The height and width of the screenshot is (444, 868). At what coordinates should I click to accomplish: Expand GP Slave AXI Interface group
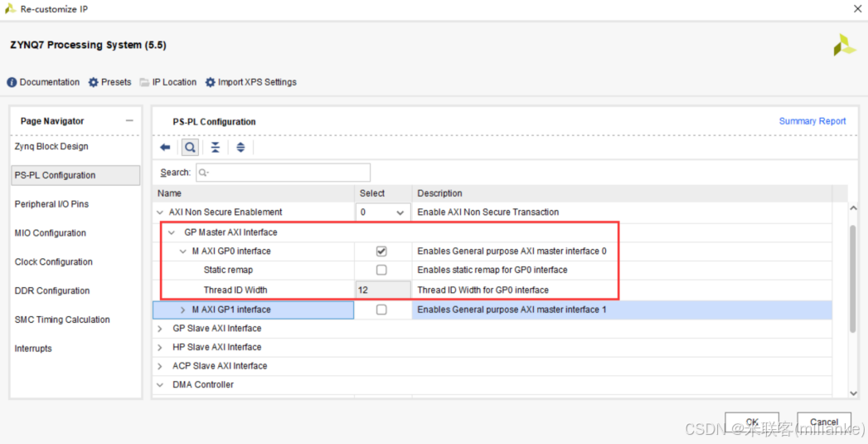[161, 329]
